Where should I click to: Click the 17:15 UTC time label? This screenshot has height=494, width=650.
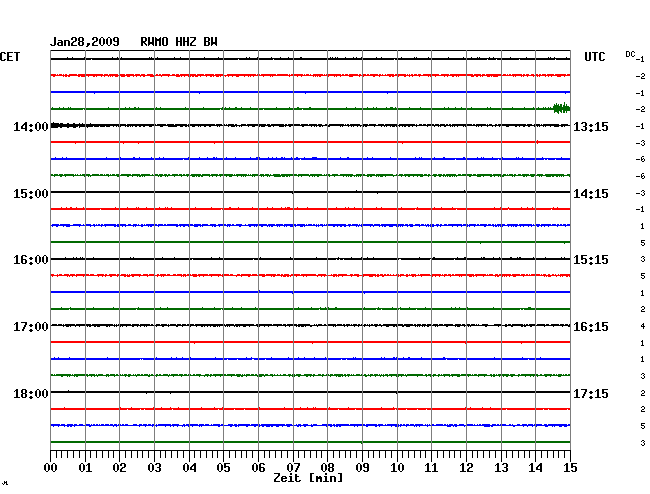pos(591,393)
